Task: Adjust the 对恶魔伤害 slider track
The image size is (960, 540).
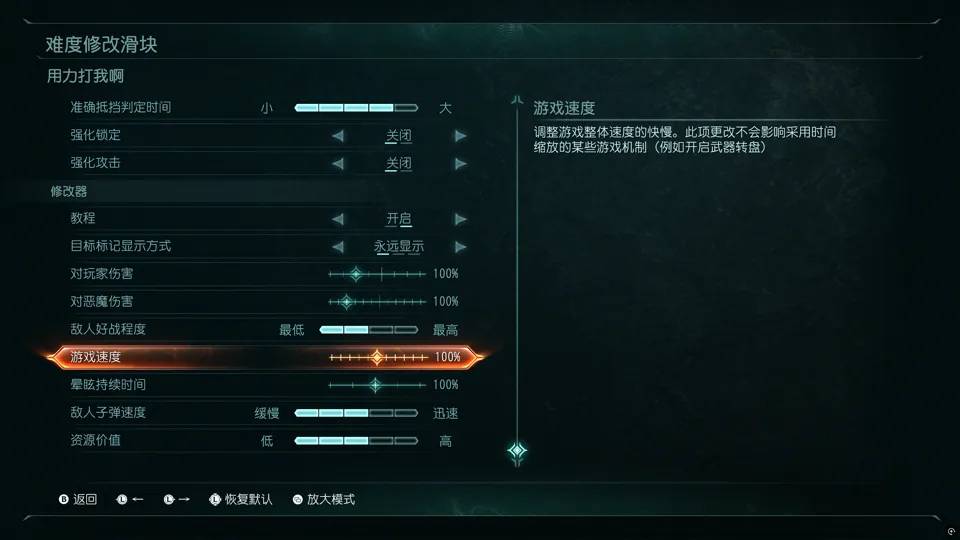Action: 377,302
